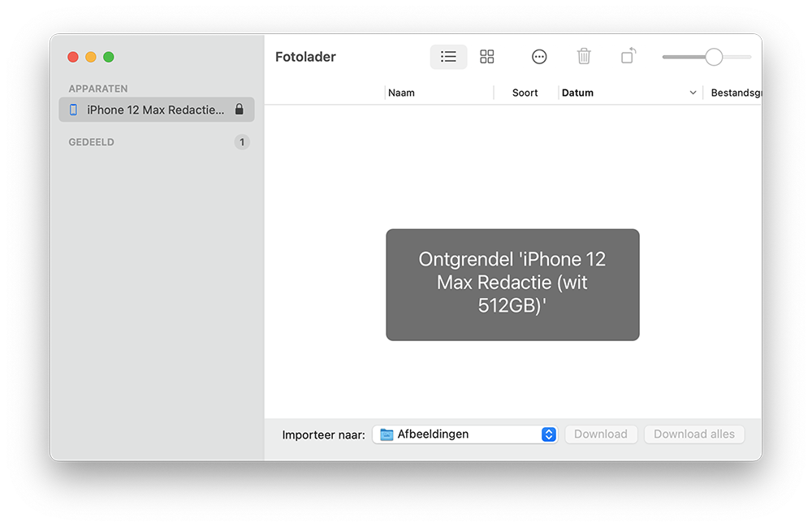Screen dimensions: 812x527
Task: Adjust the thumbnail size slider
Action: (714, 57)
